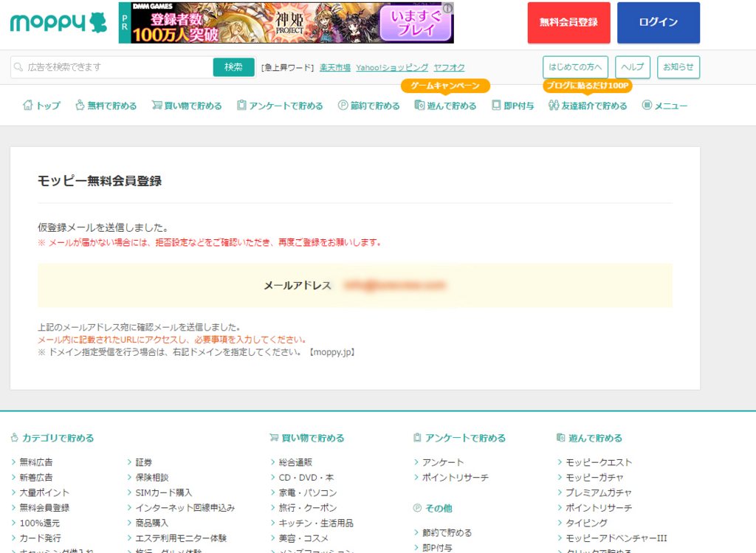Screen dimensions: 756x553
Task: Open プレミアムガチャ footer link
Action: pyautogui.click(x=598, y=492)
